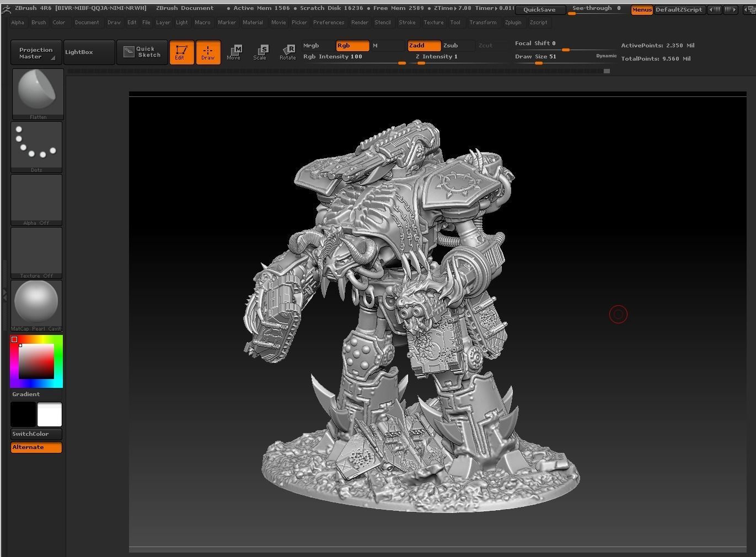Open the Alpha menu
The height and width of the screenshot is (557, 756).
click(x=18, y=23)
